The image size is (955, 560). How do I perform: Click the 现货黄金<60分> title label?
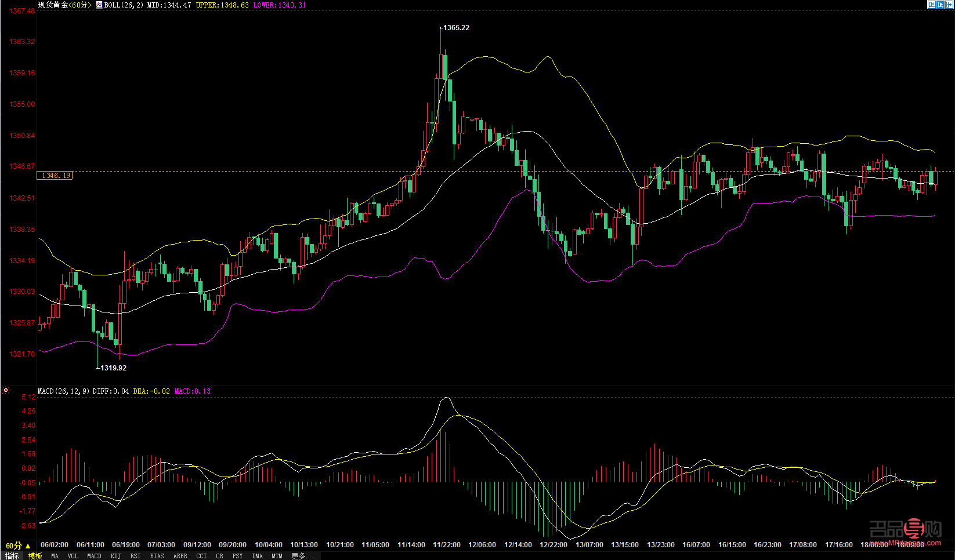tap(64, 5)
